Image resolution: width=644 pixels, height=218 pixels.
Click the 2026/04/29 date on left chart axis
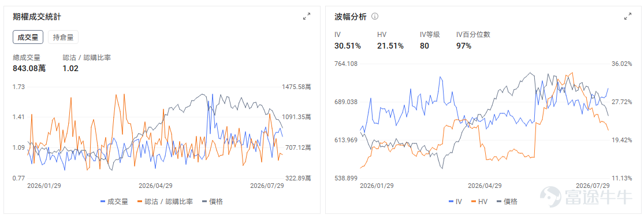(x=156, y=186)
